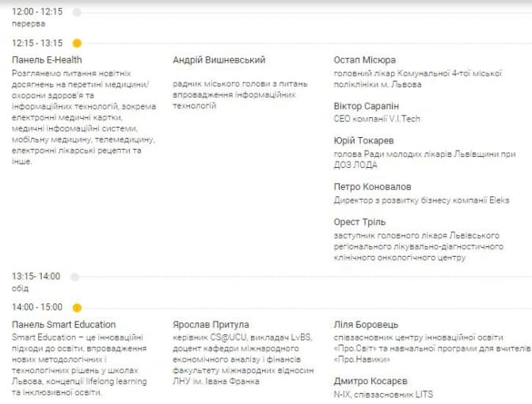This screenshot has height=404, width=532.
Task: Click the "обід" lunch label
Action: [21, 288]
